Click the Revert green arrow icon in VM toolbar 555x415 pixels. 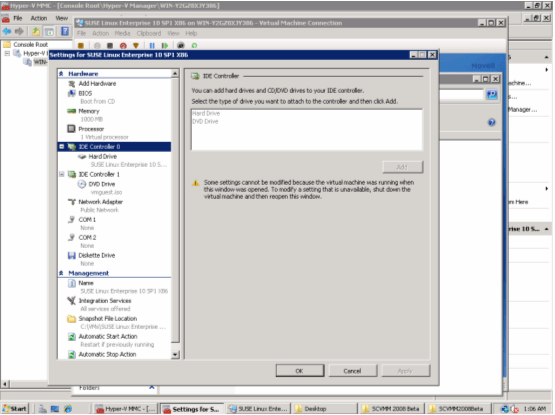tap(194, 46)
